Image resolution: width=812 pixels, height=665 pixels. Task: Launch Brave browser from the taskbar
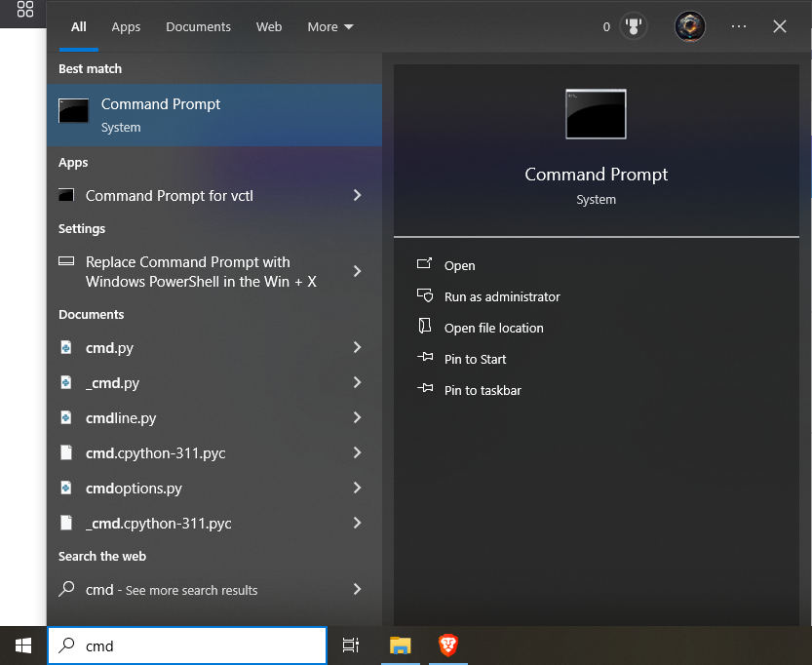point(447,645)
